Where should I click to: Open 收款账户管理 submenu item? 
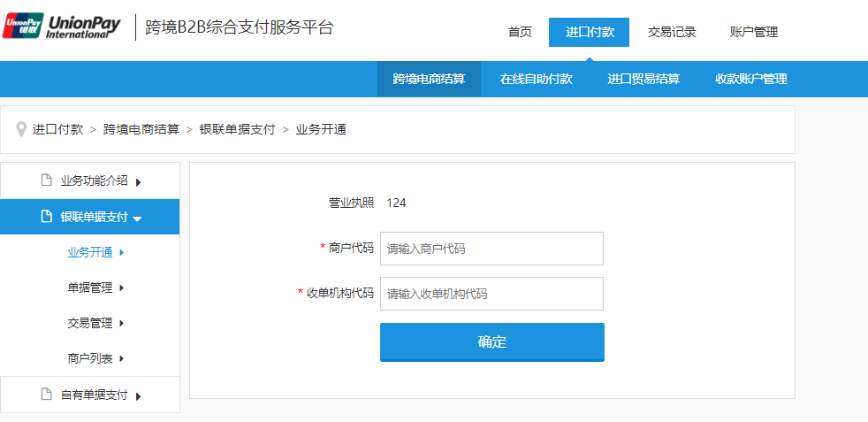(751, 79)
